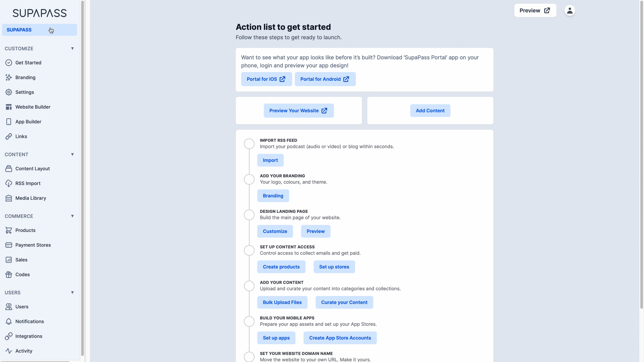The image size is (644, 362).
Task: Open Media Library via its building icon
Action: click(9, 198)
